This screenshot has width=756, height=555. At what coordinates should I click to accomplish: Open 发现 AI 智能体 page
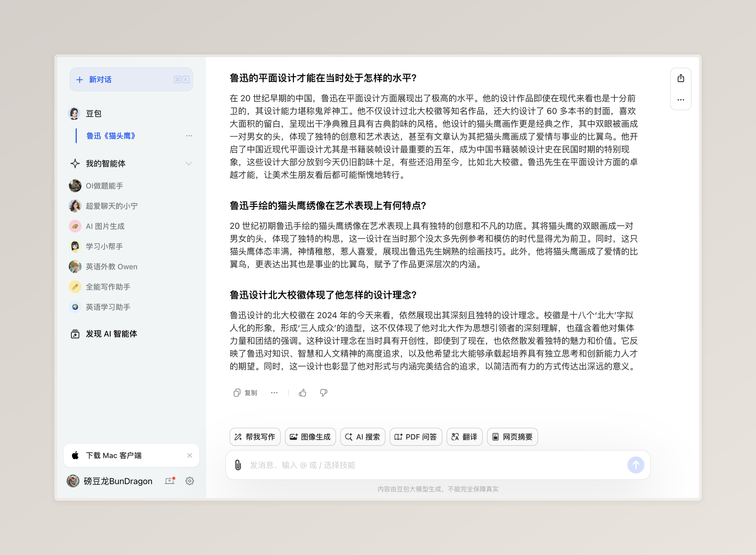click(x=111, y=334)
